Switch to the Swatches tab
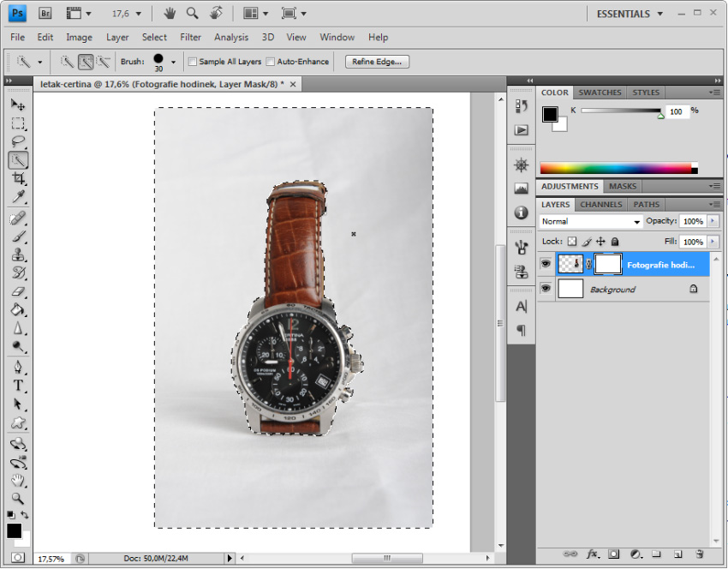 pos(600,93)
